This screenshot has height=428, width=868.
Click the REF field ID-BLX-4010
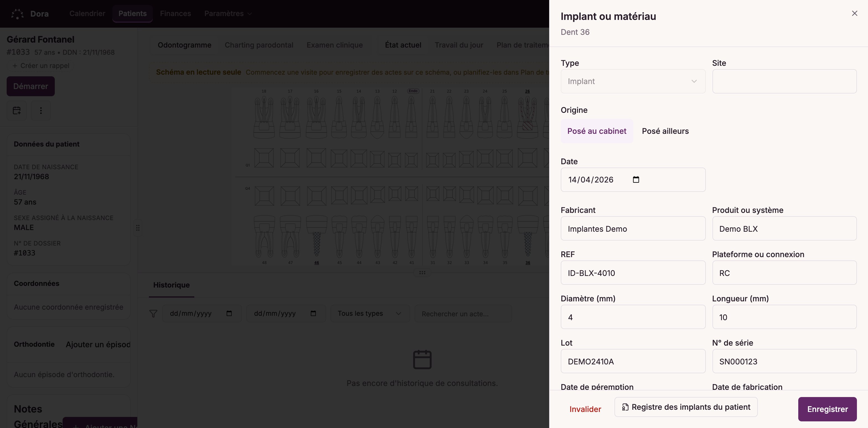click(x=633, y=273)
